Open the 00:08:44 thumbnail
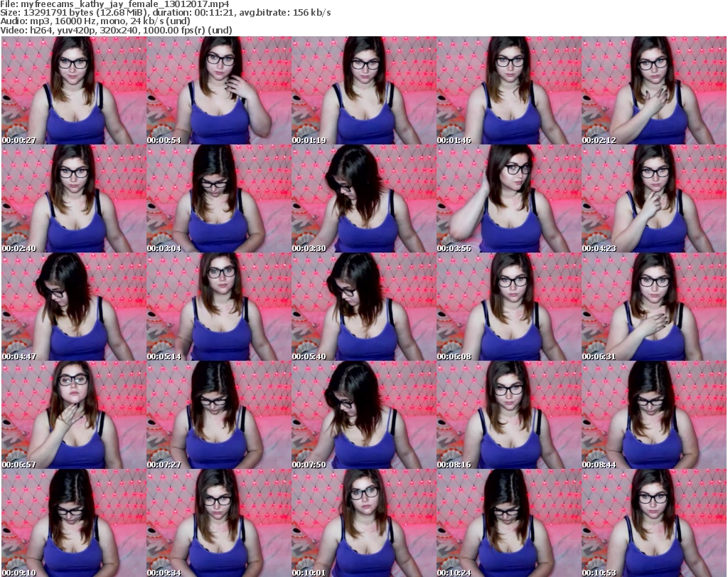The height and width of the screenshot is (577, 728). click(x=654, y=415)
